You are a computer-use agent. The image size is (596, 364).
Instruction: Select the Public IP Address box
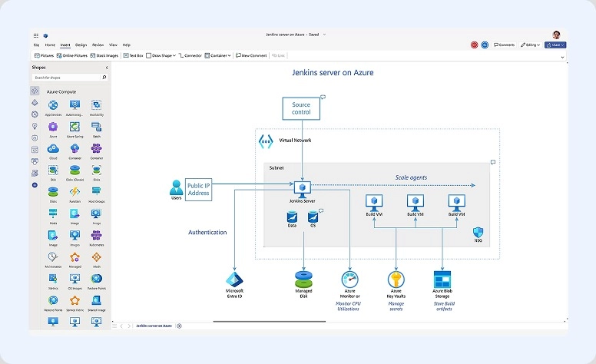coord(198,190)
